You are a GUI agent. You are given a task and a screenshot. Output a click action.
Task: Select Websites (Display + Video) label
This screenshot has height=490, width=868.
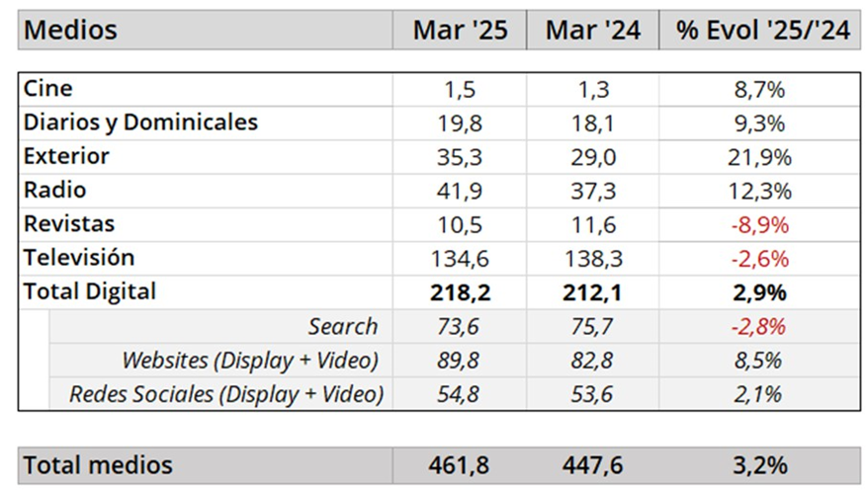250,360
